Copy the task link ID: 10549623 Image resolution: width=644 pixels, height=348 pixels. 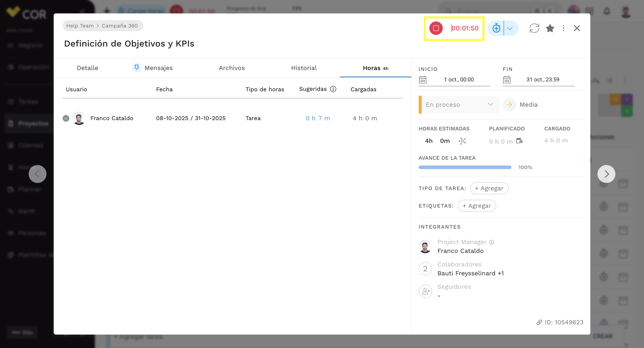tap(560, 322)
